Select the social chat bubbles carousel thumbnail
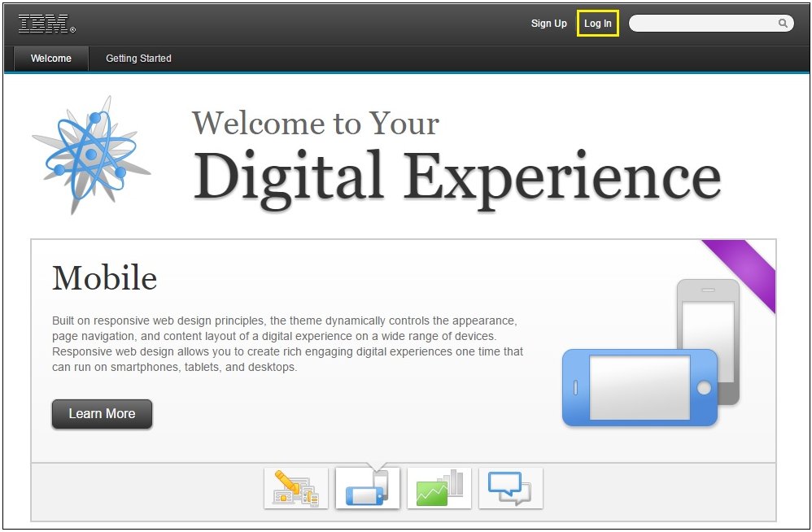 pos(511,488)
